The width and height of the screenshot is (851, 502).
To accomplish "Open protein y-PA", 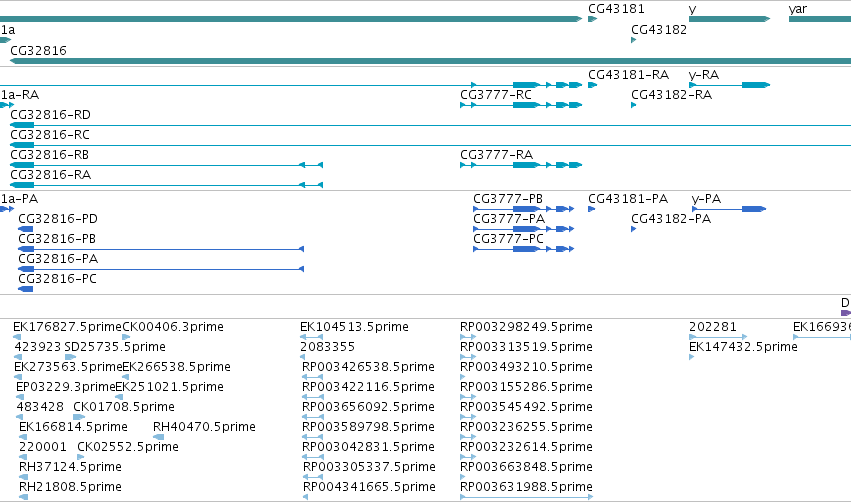I will coord(706,199).
